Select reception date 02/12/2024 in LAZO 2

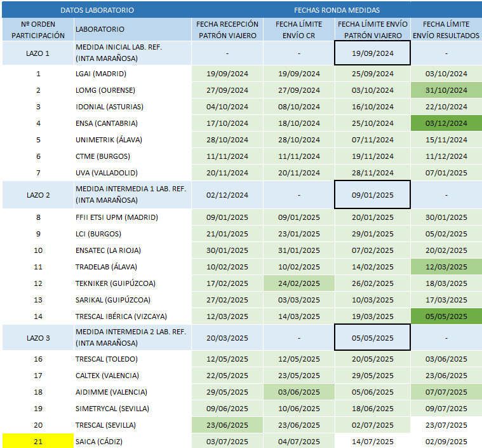pos(227,195)
